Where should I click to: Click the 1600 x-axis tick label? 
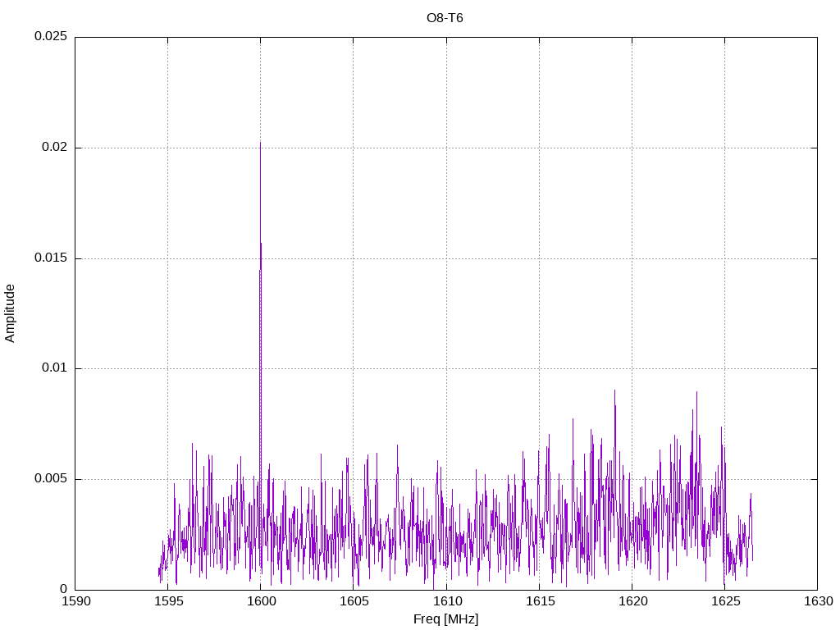click(x=262, y=601)
